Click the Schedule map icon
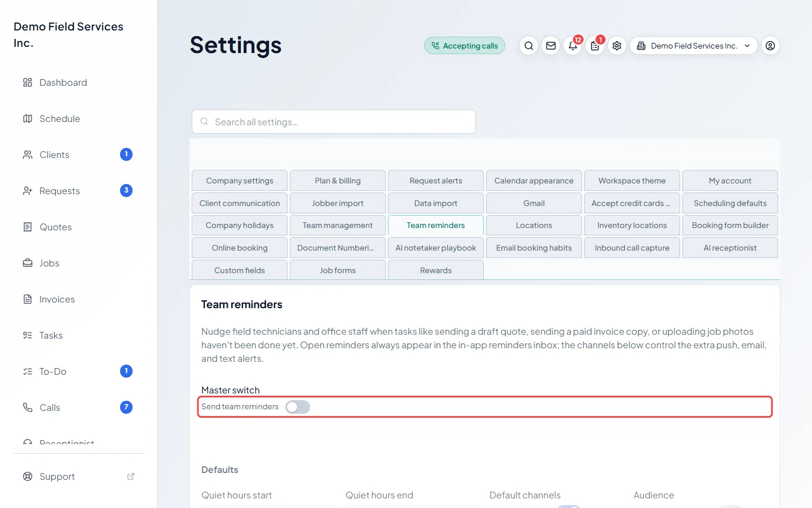The image size is (812, 508). tap(28, 119)
